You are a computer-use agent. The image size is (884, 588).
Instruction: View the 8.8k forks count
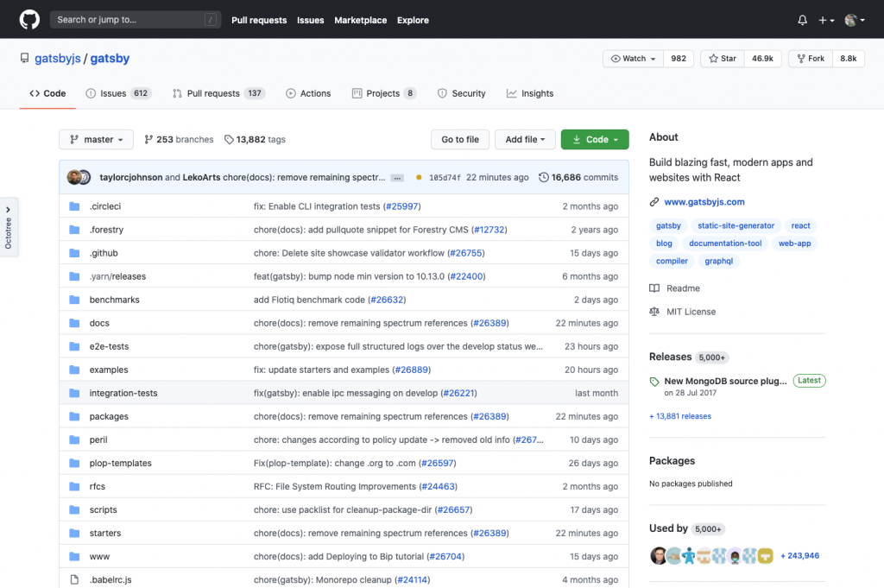(849, 59)
